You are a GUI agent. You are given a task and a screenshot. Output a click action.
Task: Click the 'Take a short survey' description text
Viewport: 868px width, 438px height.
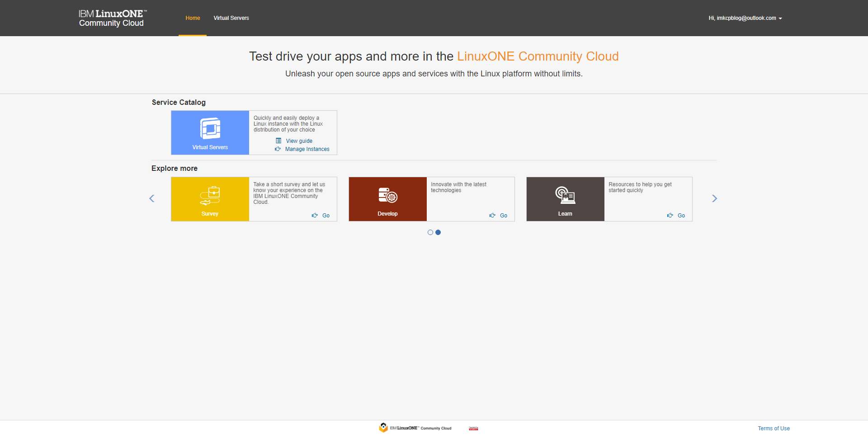(289, 193)
